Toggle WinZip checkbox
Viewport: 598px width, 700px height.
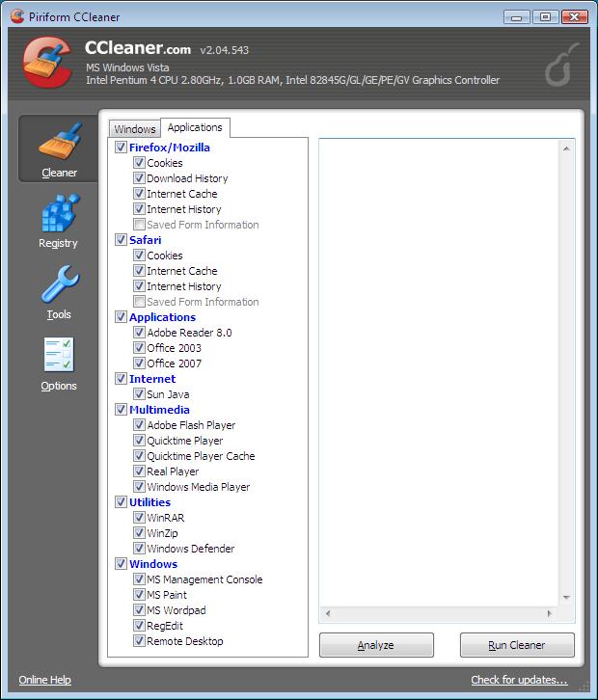(139, 532)
